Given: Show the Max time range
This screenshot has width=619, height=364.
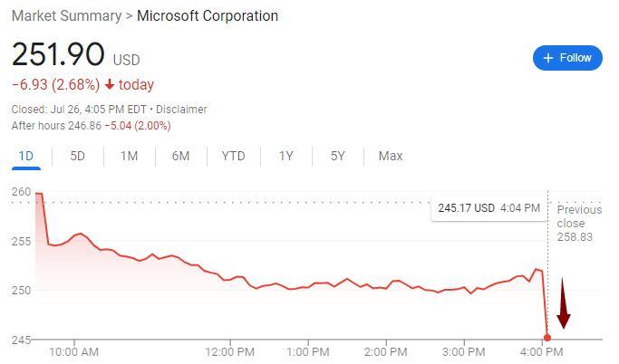Looking at the screenshot, I should [391, 156].
